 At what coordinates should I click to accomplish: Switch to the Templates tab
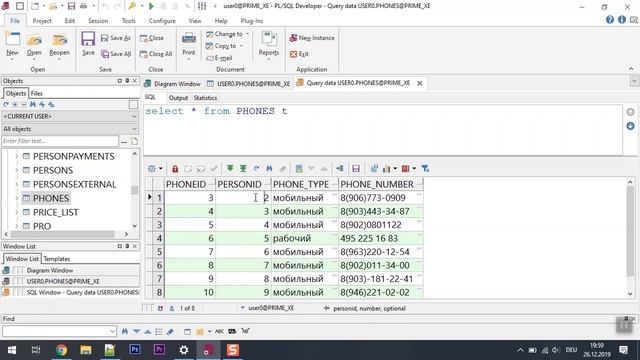coord(57,259)
